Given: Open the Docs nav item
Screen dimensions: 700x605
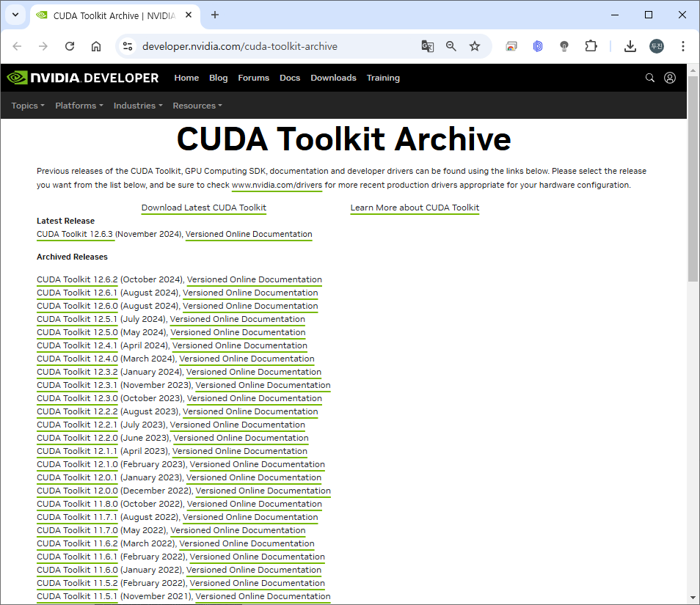Looking at the screenshot, I should pyautogui.click(x=290, y=78).
